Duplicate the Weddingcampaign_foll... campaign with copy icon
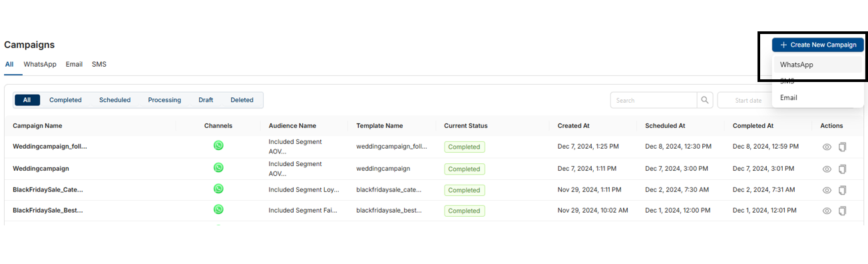The image size is (868, 264). point(843,147)
